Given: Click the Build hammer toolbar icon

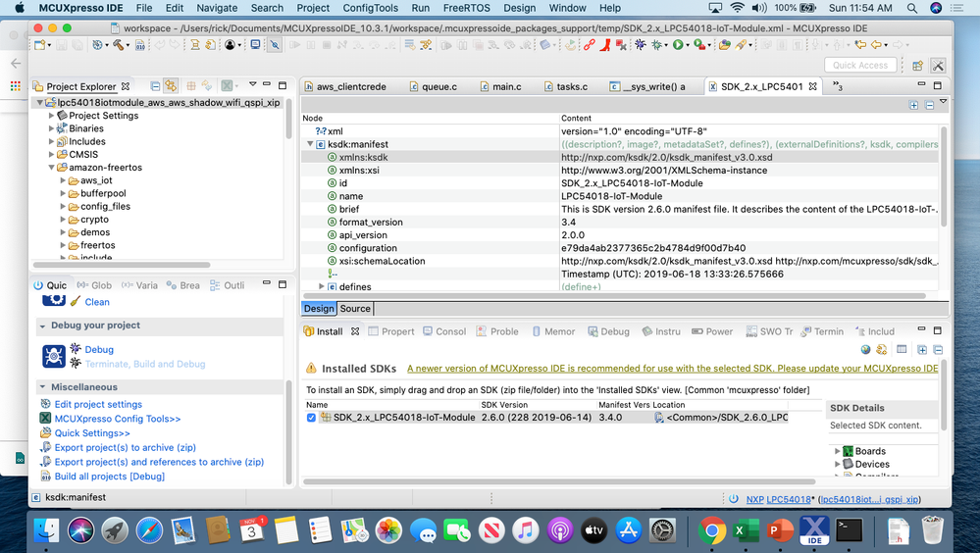Looking at the screenshot, I should 117,45.
